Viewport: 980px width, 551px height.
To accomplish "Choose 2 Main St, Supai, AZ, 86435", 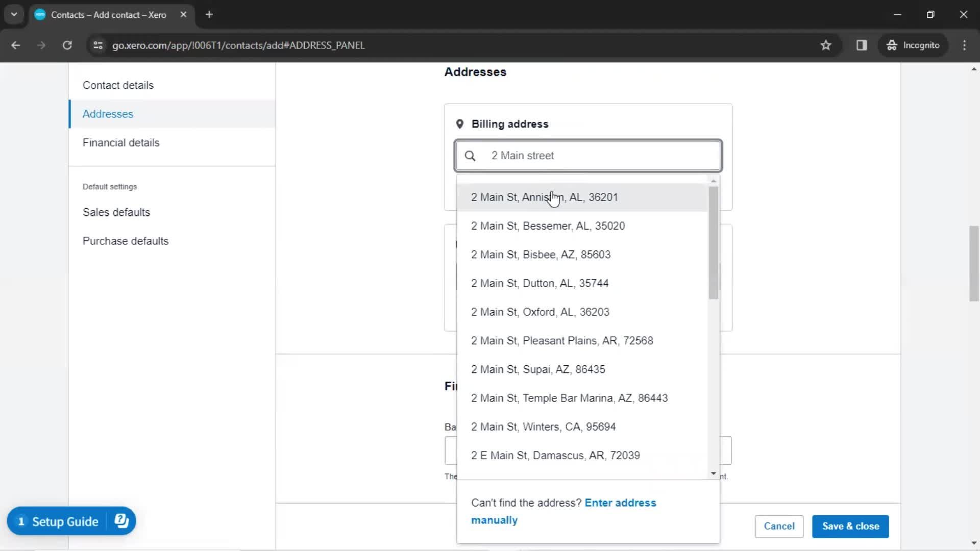I will click(582, 369).
